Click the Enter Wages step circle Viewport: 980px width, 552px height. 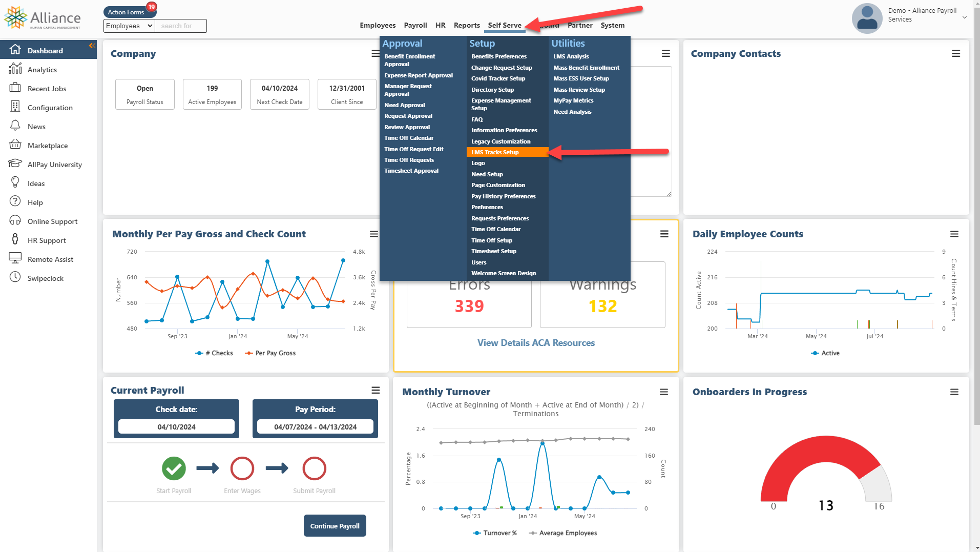click(242, 468)
